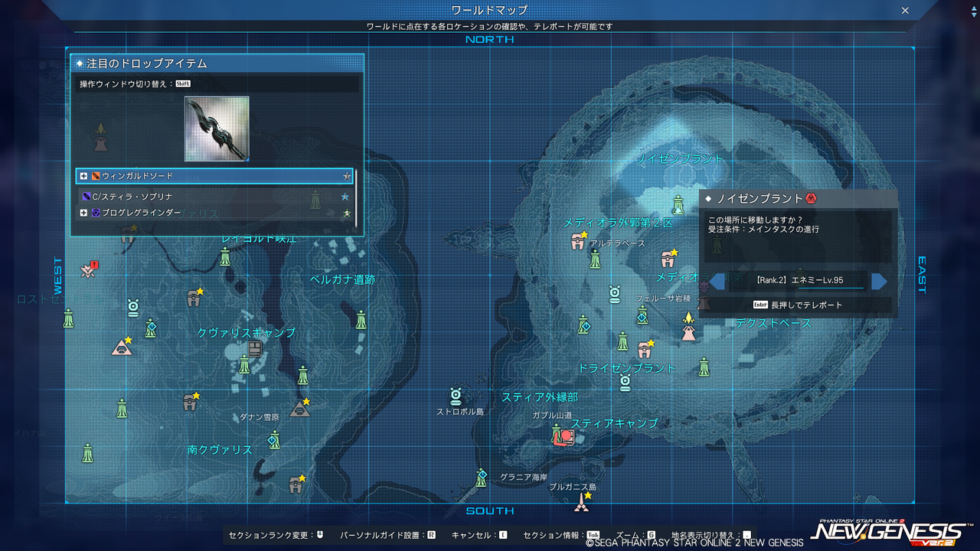
Task: Select the next rank with the right arrow
Action: tap(879, 281)
